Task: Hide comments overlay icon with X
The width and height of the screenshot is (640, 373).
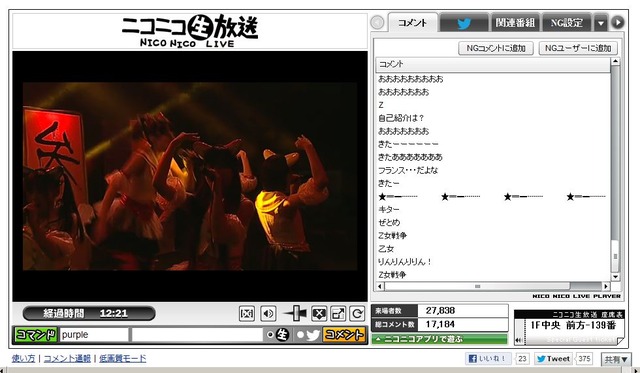Action: [319, 313]
